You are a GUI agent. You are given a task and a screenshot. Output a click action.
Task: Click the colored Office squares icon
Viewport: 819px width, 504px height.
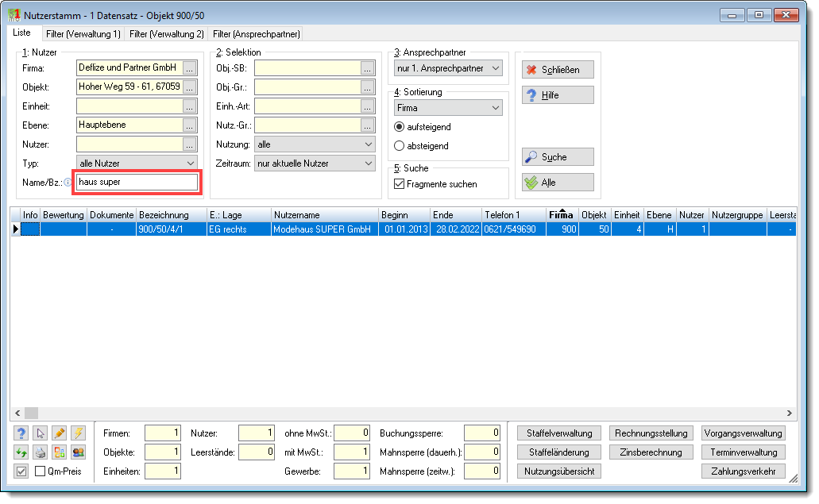pos(59,452)
